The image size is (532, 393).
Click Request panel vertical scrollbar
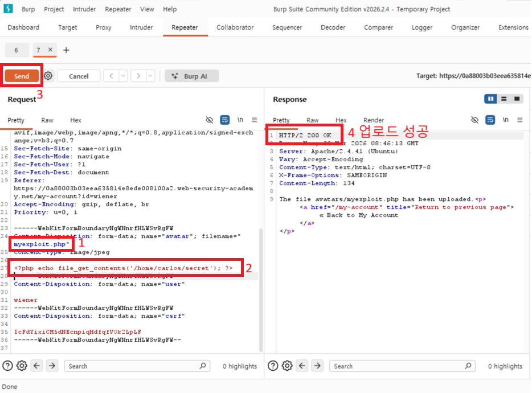click(x=261, y=290)
